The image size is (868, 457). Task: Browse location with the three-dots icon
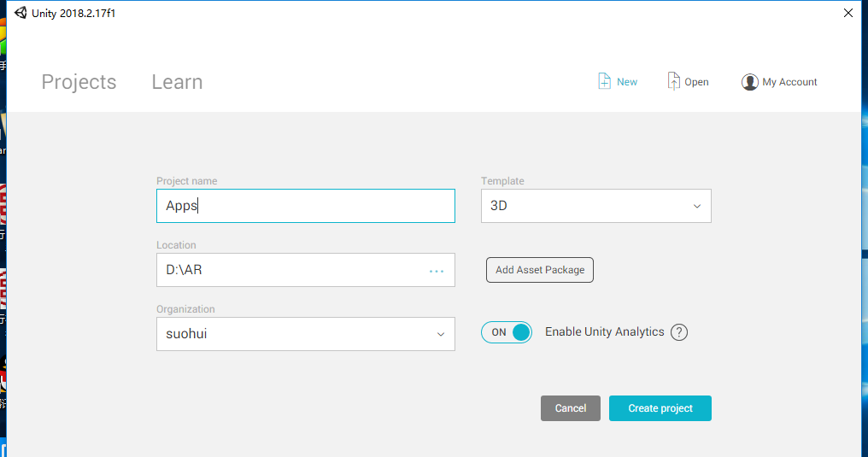click(x=437, y=271)
